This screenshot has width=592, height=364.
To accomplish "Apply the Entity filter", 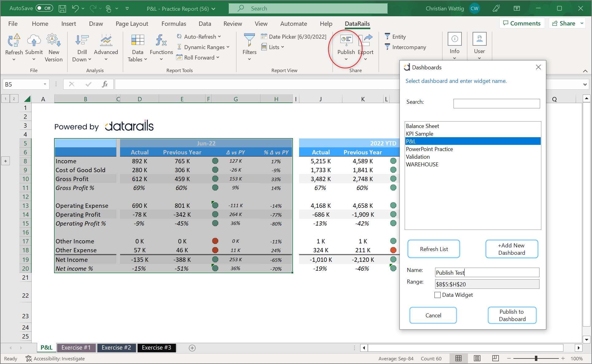I will (395, 37).
